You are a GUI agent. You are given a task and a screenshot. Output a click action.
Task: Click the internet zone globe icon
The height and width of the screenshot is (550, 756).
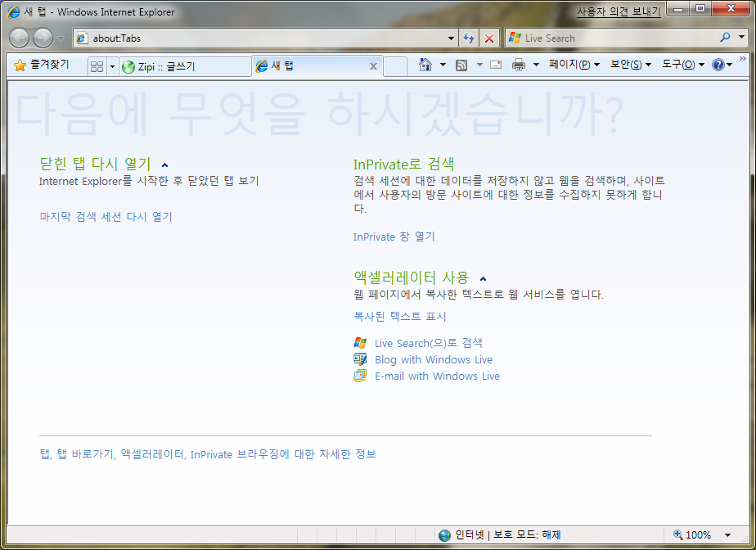444,535
